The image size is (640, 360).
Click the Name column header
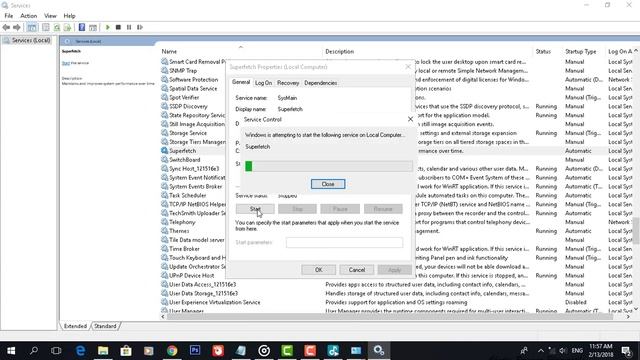169,51
